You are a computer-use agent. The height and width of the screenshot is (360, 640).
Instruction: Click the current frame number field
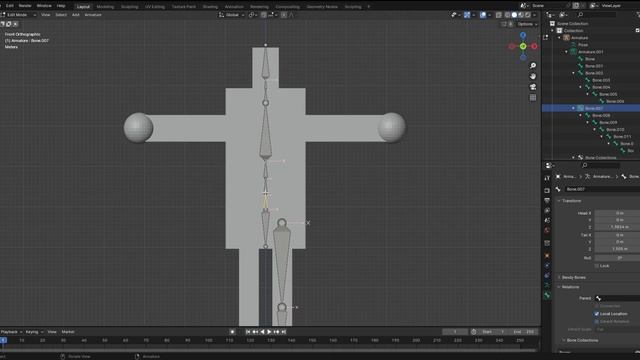pyautogui.click(x=455, y=332)
